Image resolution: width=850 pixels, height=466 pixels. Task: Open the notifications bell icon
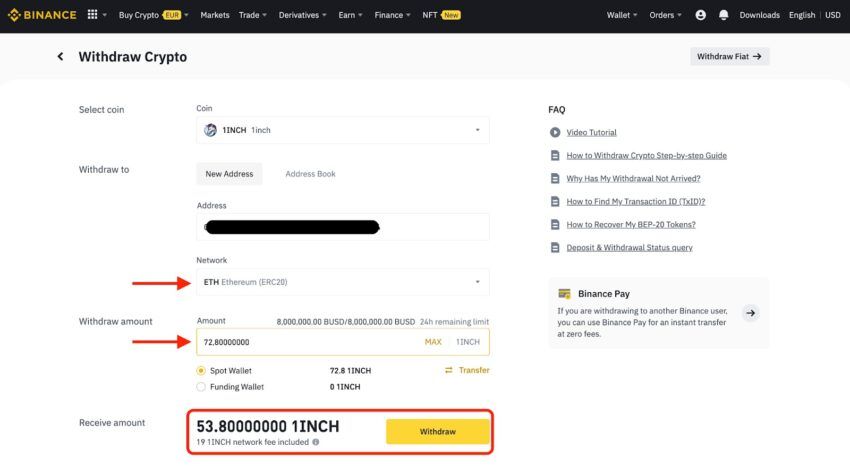[x=723, y=15]
